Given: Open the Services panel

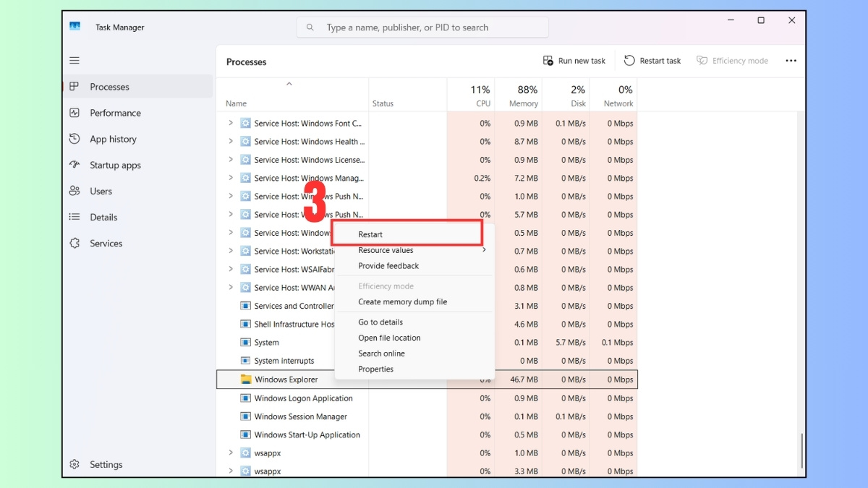Looking at the screenshot, I should (x=106, y=243).
